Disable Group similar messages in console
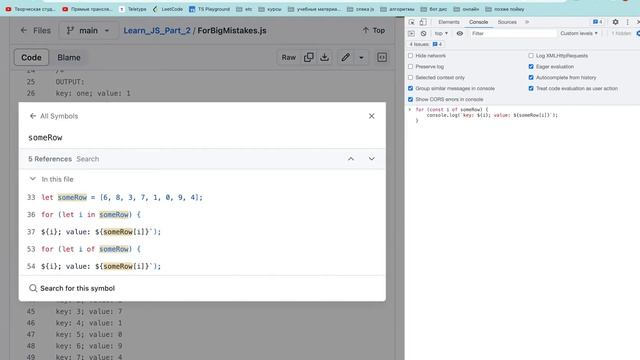The height and width of the screenshot is (360, 640). (411, 89)
